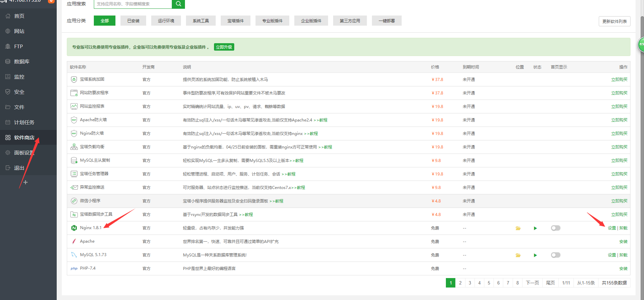Screen dimensions: 644x300
Task: Click the MySQL green play status icon
Action: click(x=535, y=255)
